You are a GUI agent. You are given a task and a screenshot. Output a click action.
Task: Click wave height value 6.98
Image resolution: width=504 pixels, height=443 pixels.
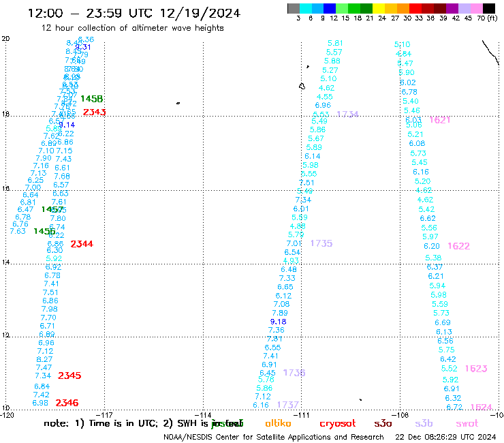point(40,403)
